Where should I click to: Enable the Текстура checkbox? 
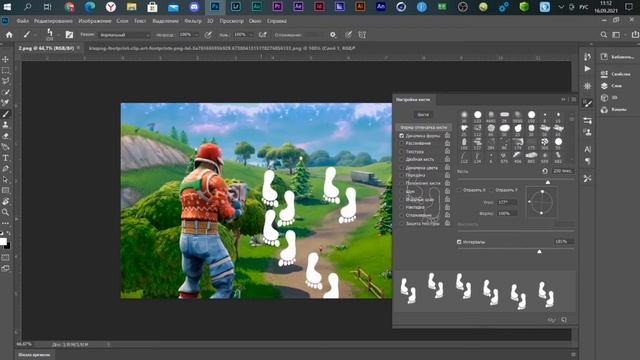(x=402, y=151)
